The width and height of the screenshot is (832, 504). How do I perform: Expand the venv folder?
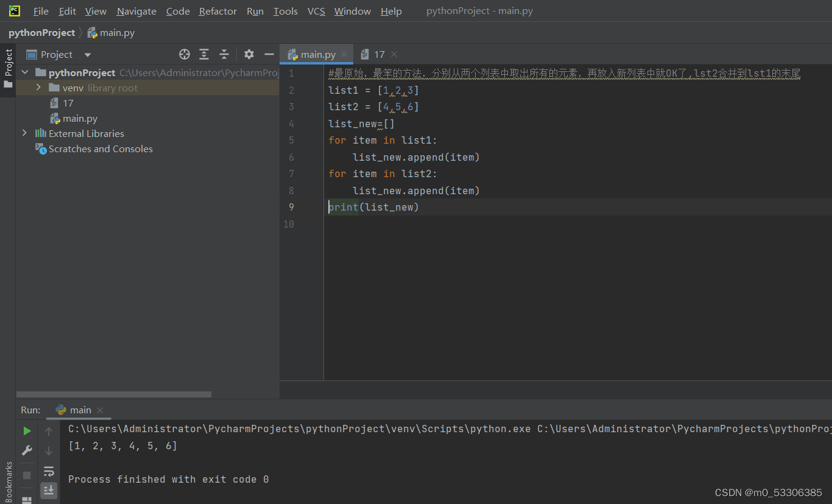tap(38, 88)
